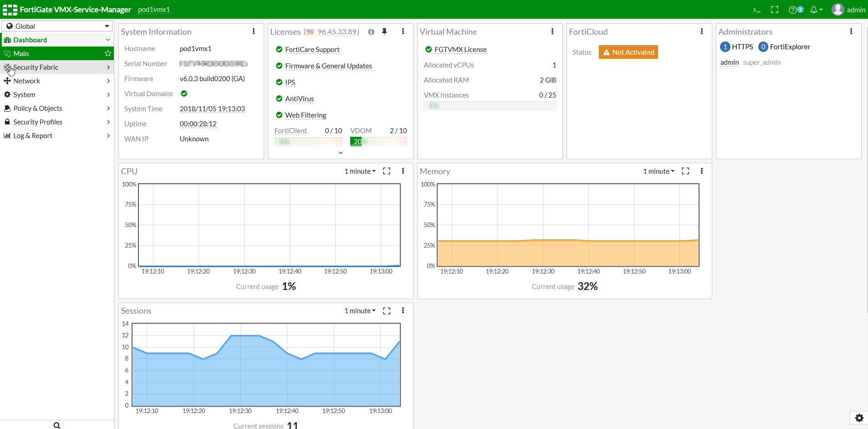Open the CLI console icon
This screenshot has height=429, width=868.
tap(757, 10)
